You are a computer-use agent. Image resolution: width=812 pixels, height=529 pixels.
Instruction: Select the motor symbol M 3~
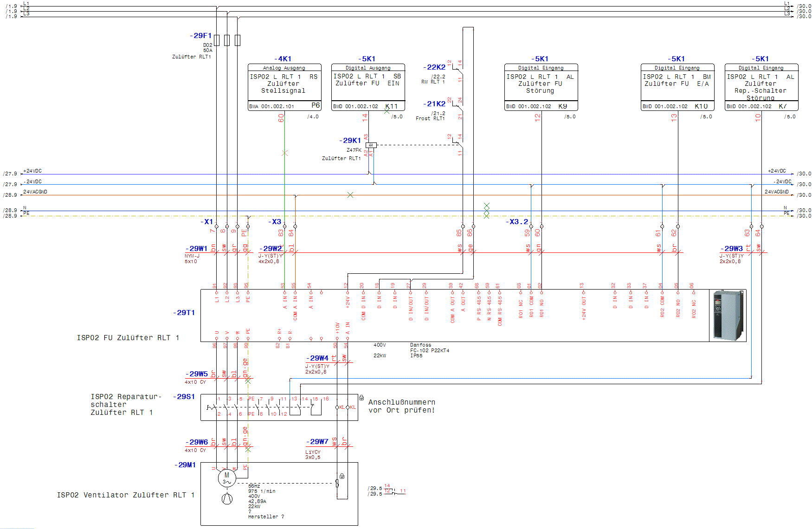click(x=227, y=478)
